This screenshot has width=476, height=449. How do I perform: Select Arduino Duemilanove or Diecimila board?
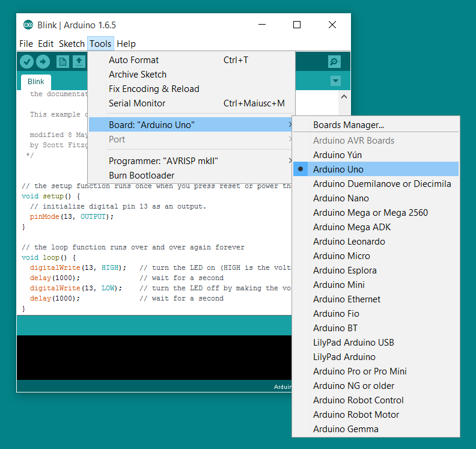coord(376,184)
